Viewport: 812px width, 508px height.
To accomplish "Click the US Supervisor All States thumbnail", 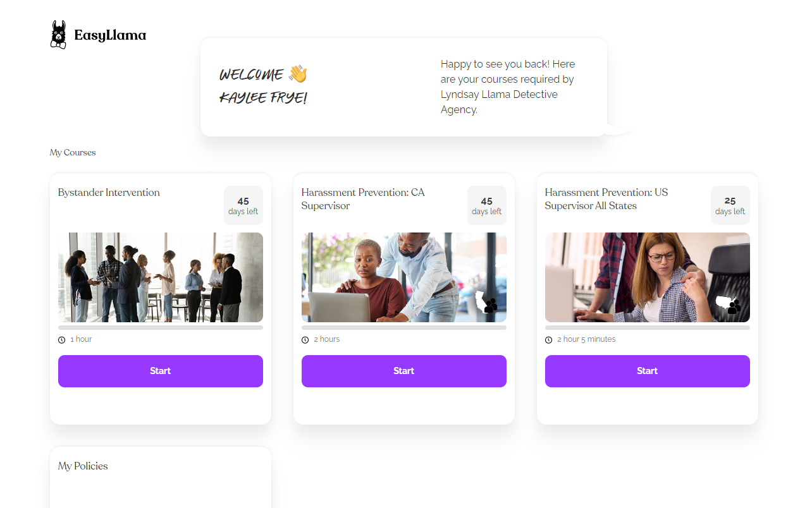I will click(x=648, y=277).
